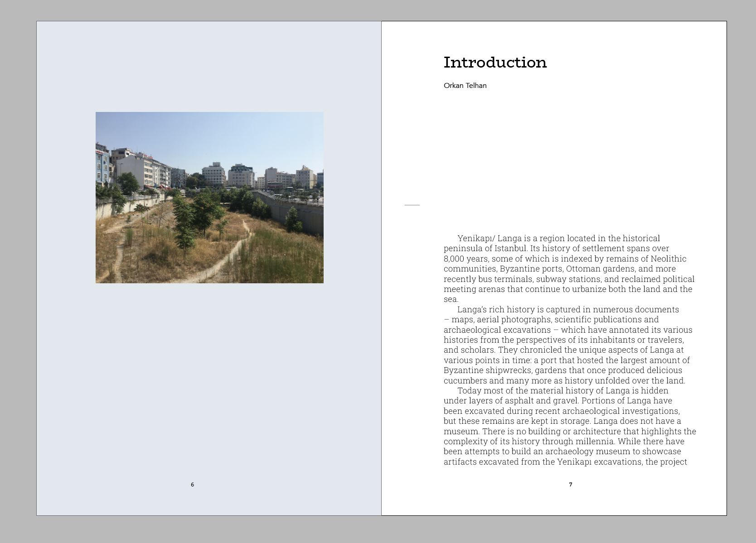Click the line starting "under layers of asphalt and gravel"

(558, 401)
